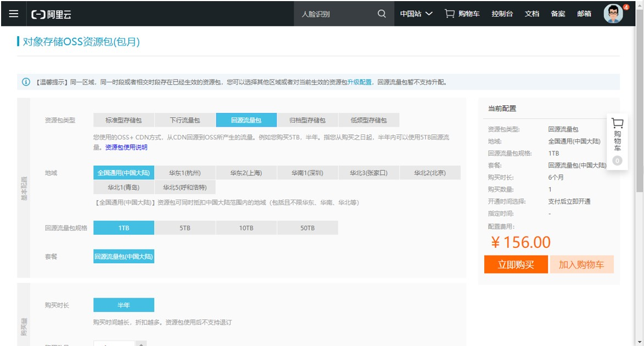Image resolution: width=644 pixels, height=346 pixels.
Task: Click the 当前配置 heading
Action: [x=502, y=109]
